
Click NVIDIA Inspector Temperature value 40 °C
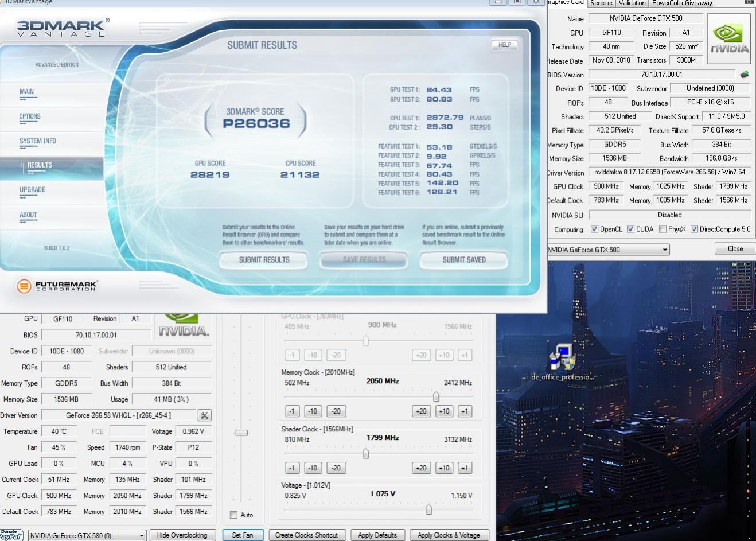click(59, 431)
